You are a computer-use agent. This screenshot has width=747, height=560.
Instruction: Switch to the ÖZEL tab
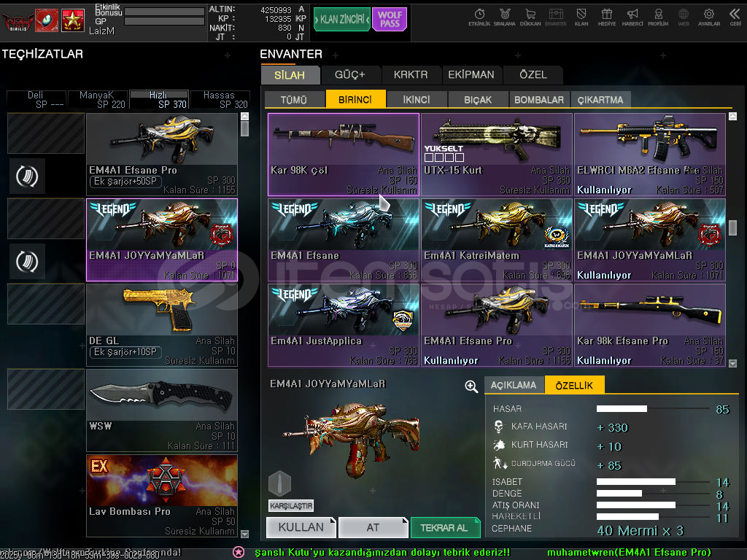pos(533,75)
